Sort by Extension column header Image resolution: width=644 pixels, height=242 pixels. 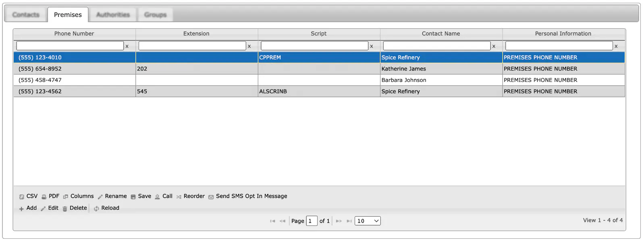(x=196, y=34)
